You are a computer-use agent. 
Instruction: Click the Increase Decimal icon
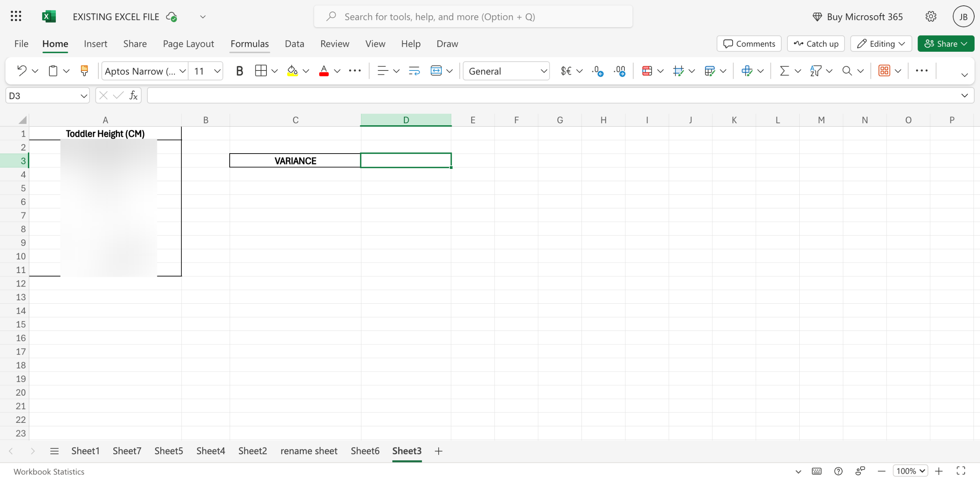click(x=598, y=71)
